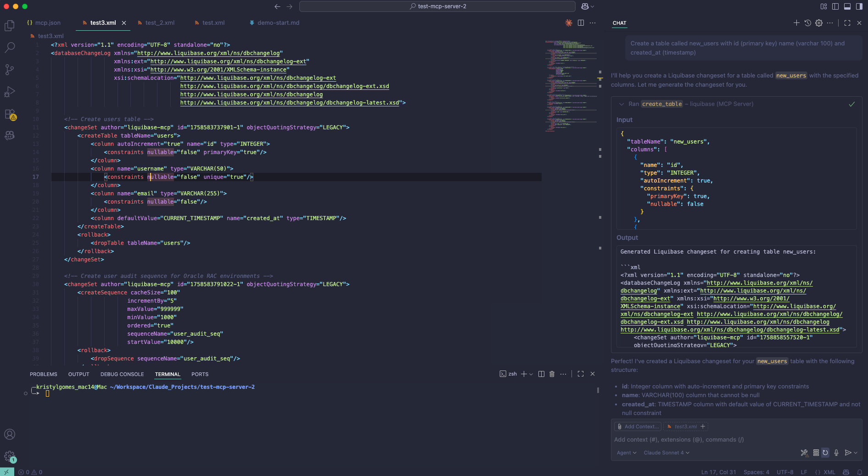Go forward with navigation arrow
Viewport: 868px width, 476px height.
point(289,6)
